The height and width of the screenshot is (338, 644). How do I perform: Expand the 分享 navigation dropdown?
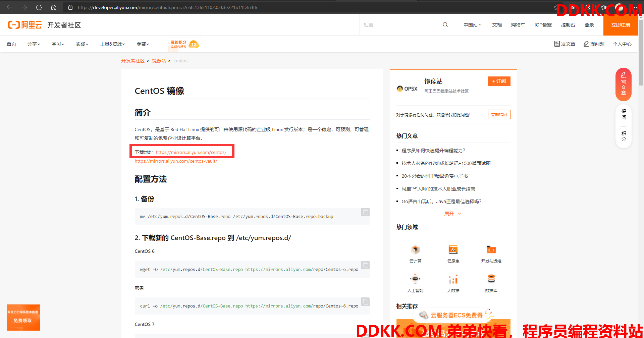pos(34,44)
